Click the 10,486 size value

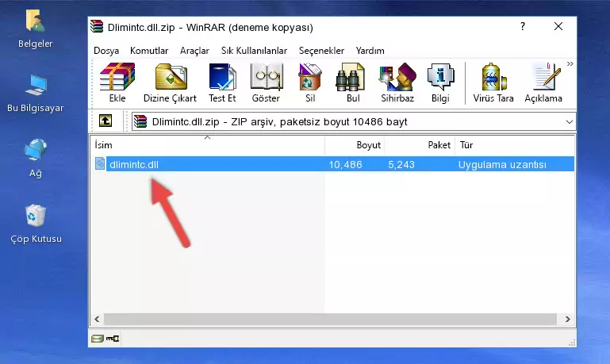point(346,164)
